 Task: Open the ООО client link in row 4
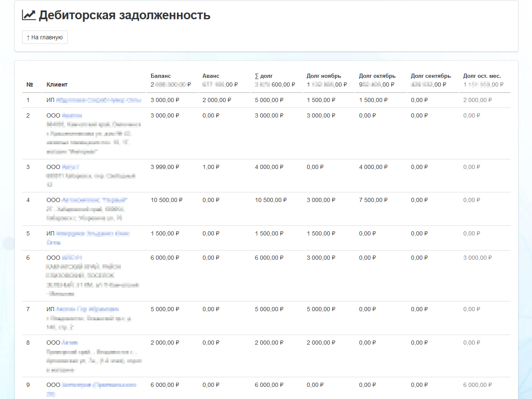[94, 200]
